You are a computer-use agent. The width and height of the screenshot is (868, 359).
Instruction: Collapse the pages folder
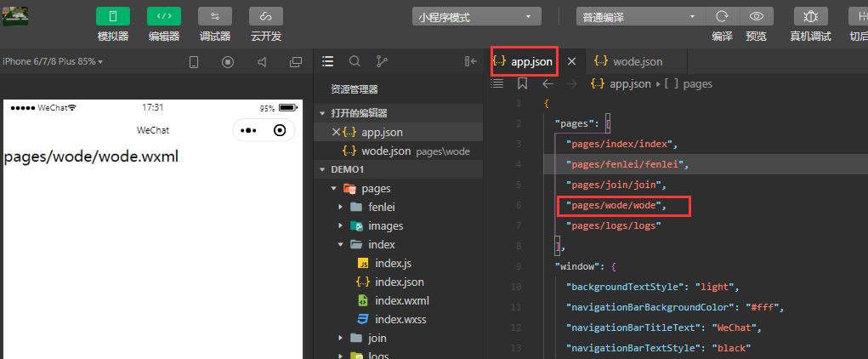coord(334,188)
